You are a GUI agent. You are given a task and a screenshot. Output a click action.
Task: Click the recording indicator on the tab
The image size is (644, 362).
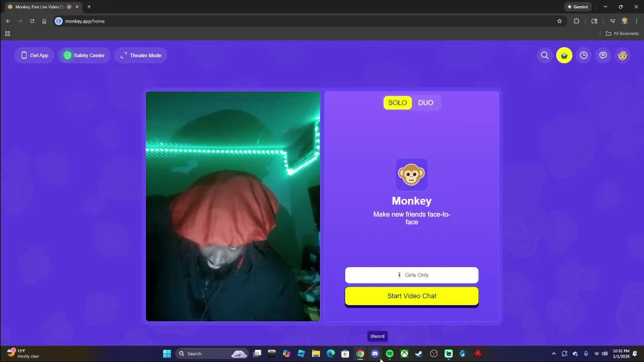69,7
